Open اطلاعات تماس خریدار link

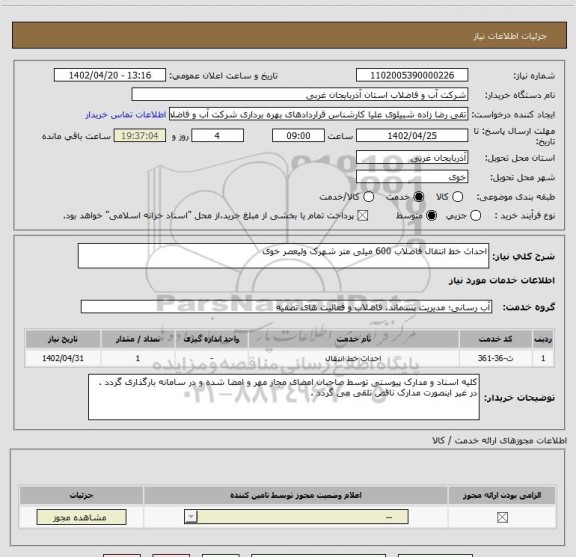126,115
